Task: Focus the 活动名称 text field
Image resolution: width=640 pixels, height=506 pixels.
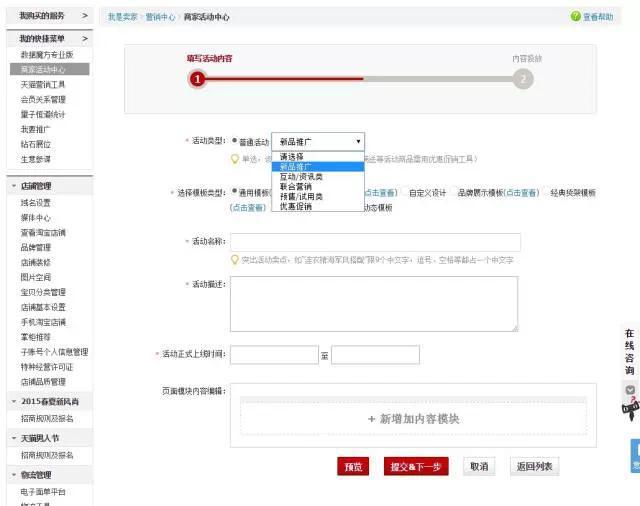Action: (375, 242)
